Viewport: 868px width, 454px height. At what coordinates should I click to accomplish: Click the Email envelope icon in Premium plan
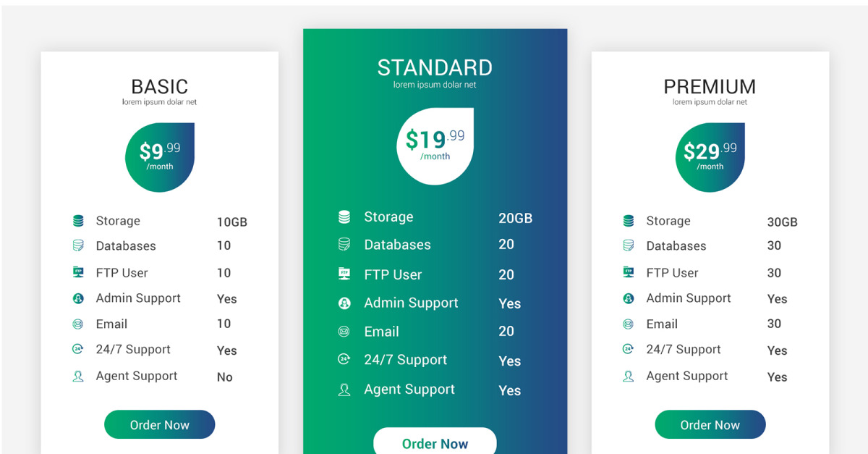point(629,324)
